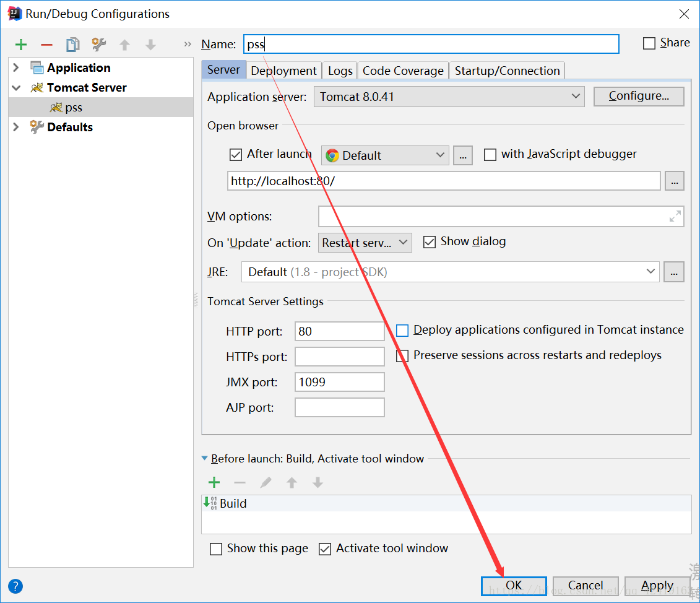This screenshot has height=603, width=700.
Task: Move before launch task down arrow
Action: click(318, 482)
